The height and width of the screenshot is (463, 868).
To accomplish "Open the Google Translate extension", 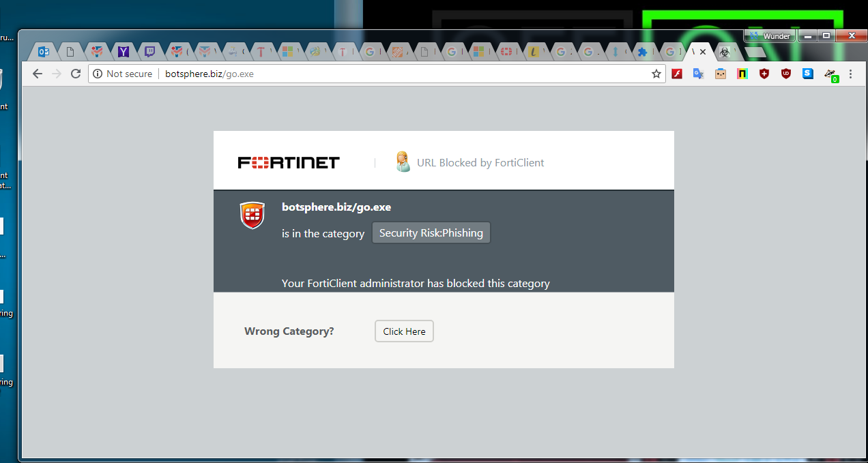I will point(698,74).
